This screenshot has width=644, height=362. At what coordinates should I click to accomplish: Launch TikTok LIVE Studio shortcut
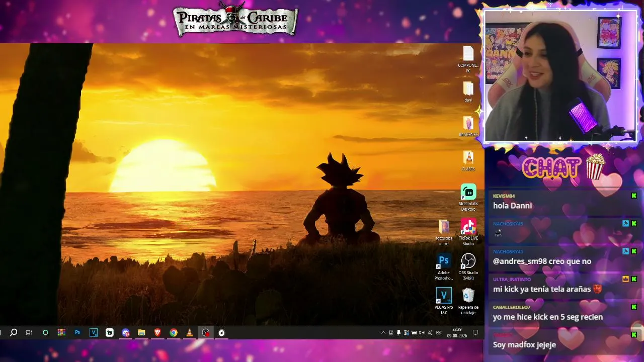[468, 232]
